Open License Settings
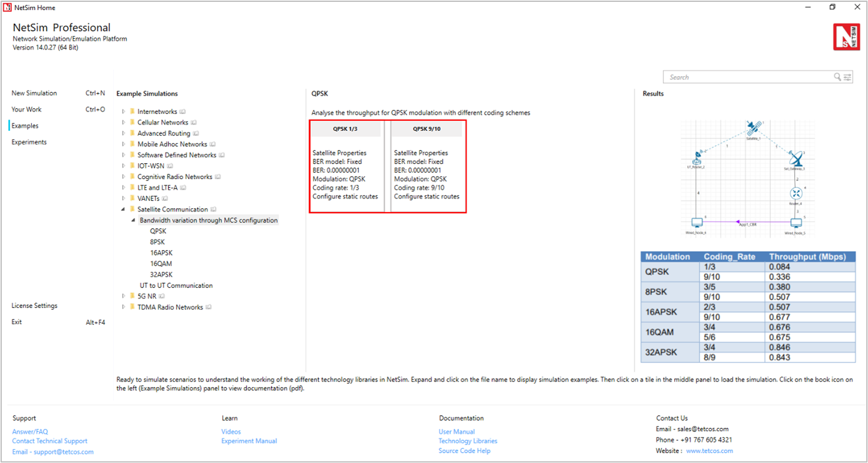This screenshot has width=868, height=463. click(x=34, y=306)
